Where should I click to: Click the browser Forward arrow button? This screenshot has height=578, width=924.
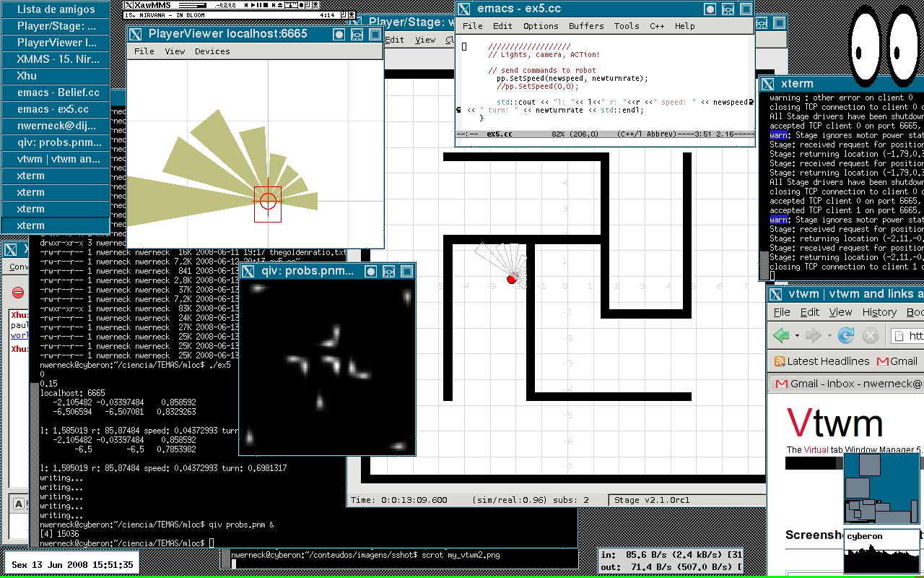click(x=814, y=335)
